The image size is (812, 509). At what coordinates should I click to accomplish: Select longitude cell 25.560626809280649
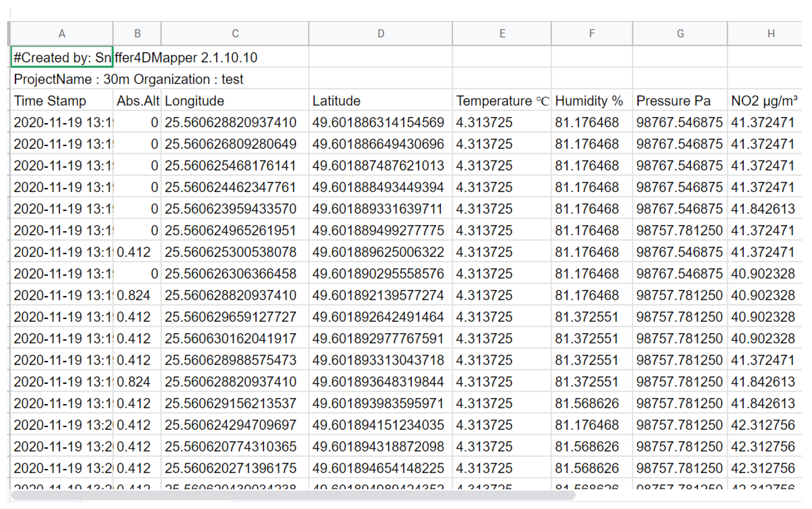click(235, 144)
